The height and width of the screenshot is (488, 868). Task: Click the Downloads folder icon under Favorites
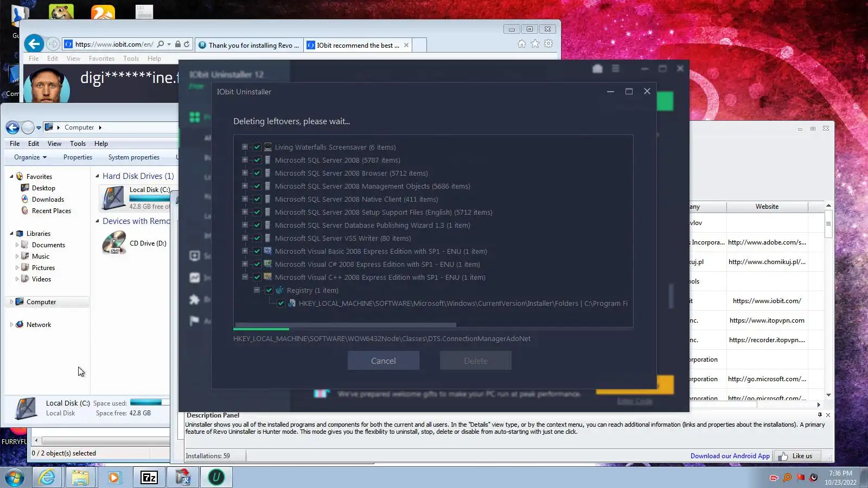[x=25, y=200]
